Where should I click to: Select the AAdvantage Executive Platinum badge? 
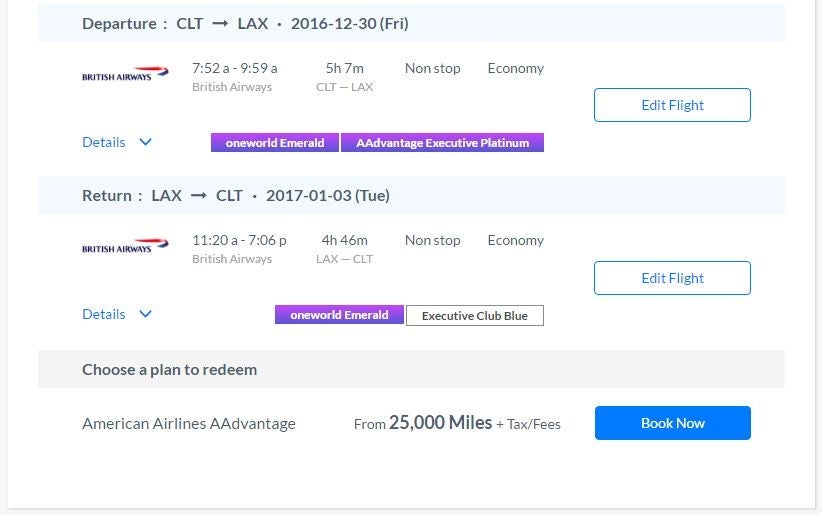[442, 143]
